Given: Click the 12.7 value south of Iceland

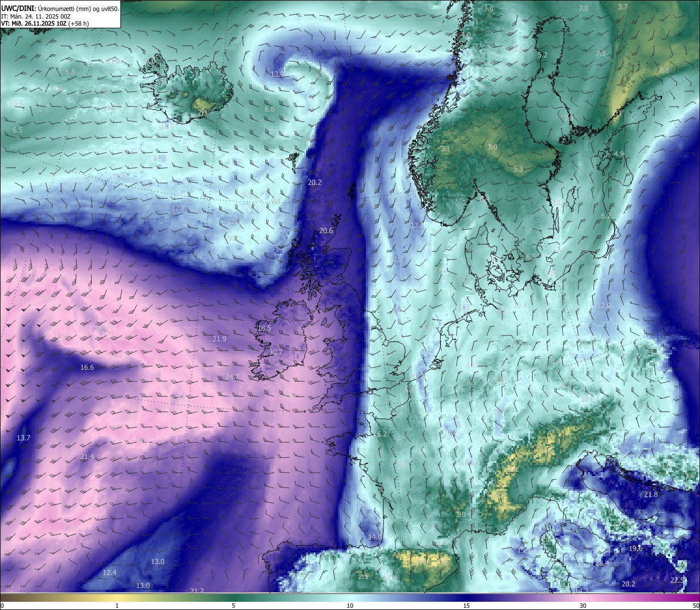Looking at the screenshot, I should point(178,208).
